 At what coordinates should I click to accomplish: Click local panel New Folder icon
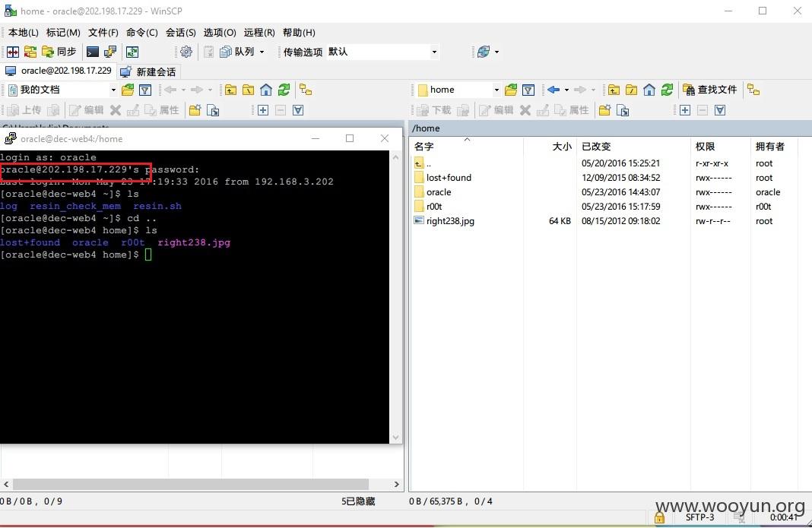[195, 110]
